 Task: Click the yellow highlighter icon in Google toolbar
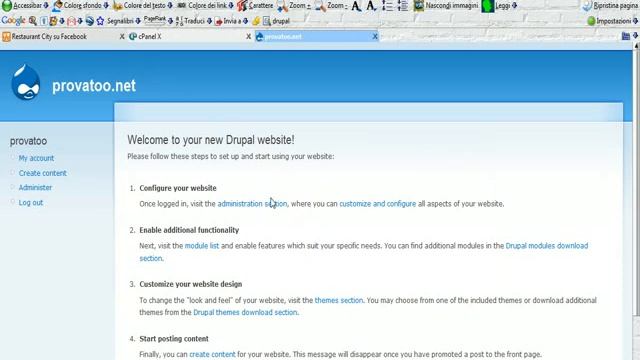256,21
